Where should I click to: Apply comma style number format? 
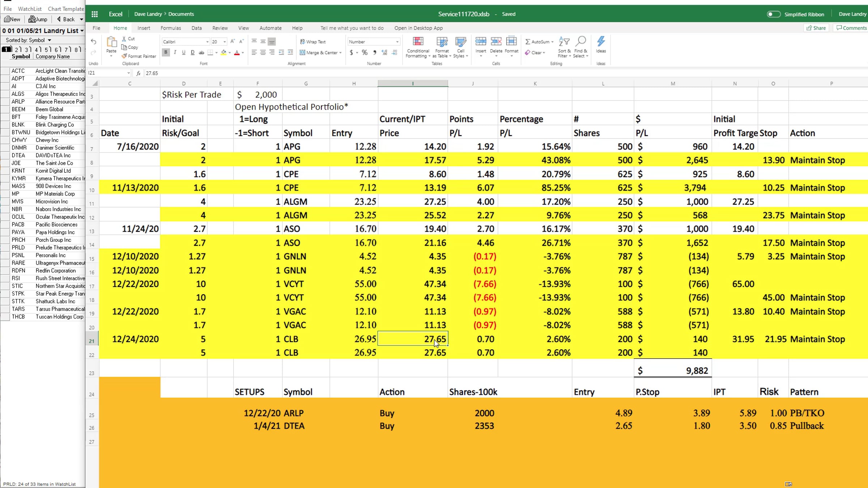375,52
